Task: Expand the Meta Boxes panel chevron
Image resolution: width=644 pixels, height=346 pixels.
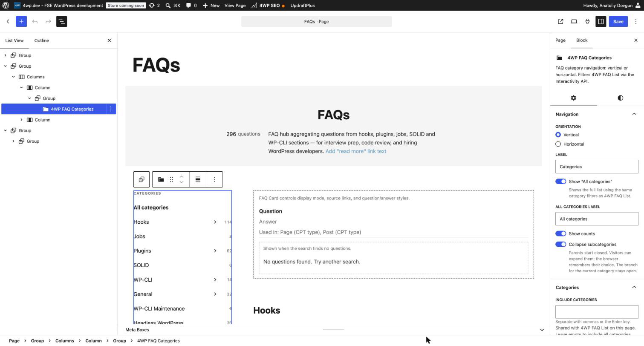Action: [542, 330]
